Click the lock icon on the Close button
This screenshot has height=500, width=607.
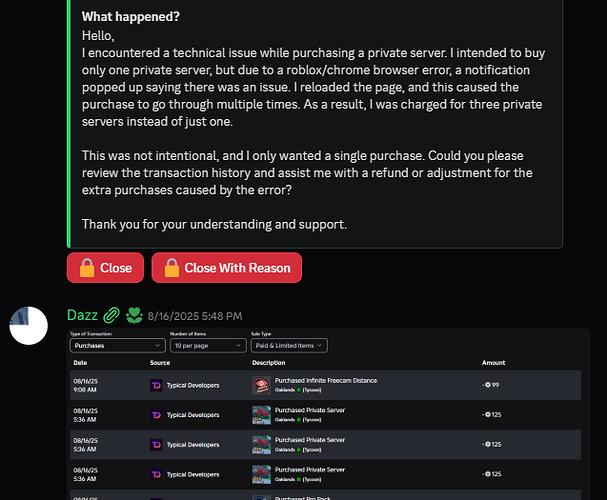[x=87, y=268]
